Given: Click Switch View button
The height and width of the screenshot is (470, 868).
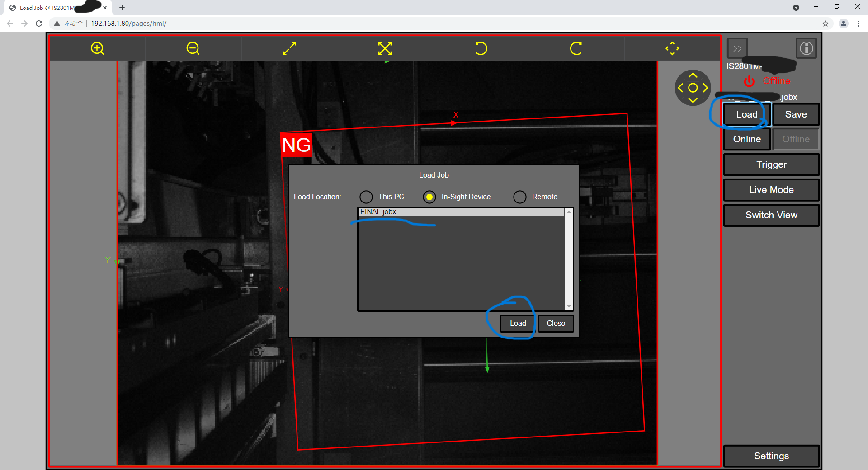Looking at the screenshot, I should [771, 215].
